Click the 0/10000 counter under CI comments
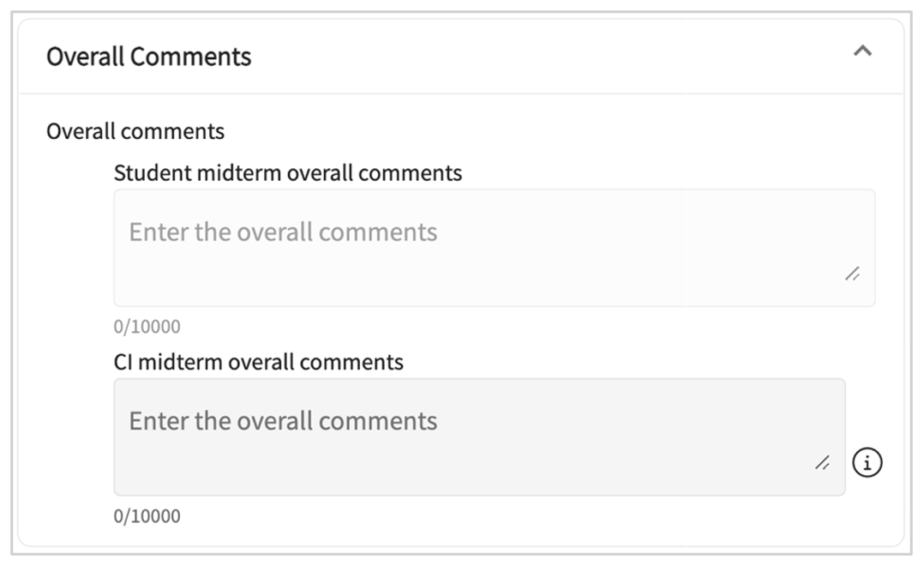The height and width of the screenshot is (566, 924). [147, 516]
